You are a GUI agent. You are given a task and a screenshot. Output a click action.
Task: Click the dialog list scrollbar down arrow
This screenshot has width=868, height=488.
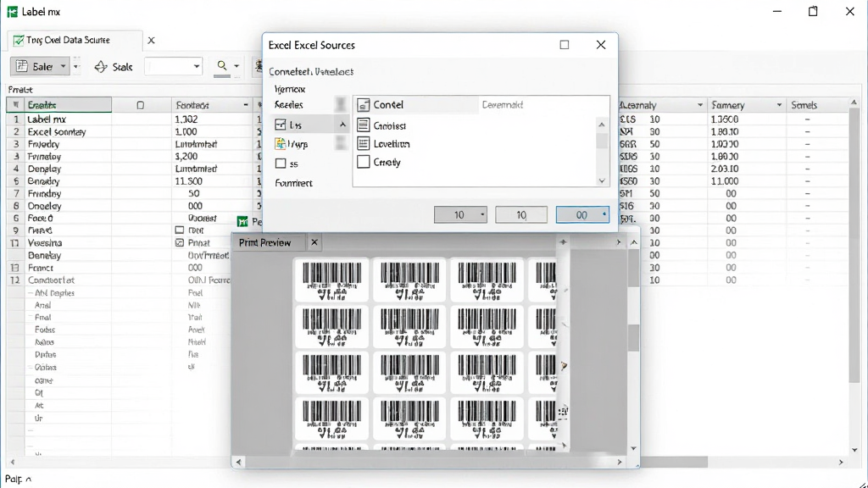(602, 181)
